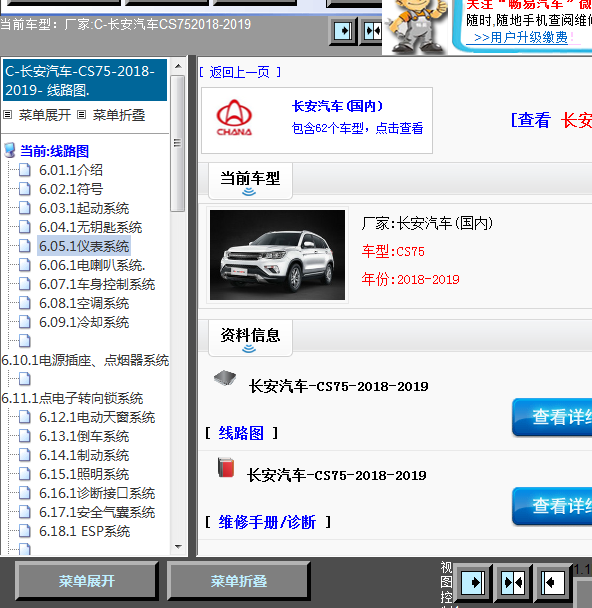
Task: Click page icon beside 6.06.1电喇叭系统
Action: (25, 265)
